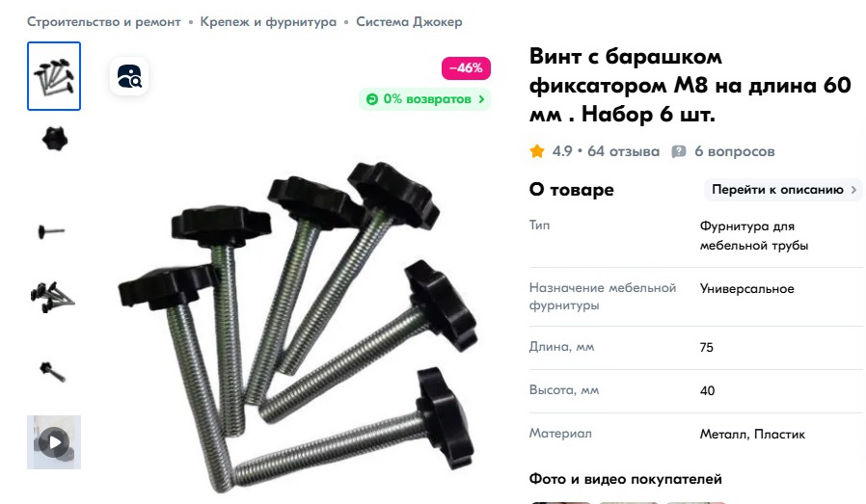Click the orange rating star icon
Screen dimensions: 866x504
[537, 151]
